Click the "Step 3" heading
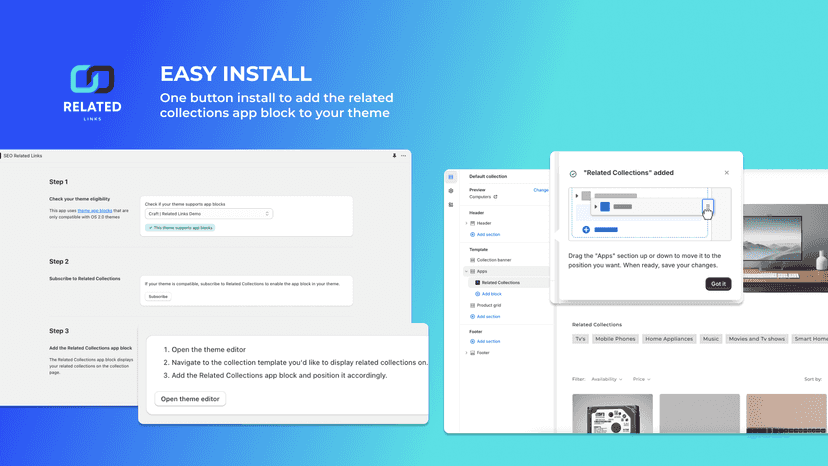The width and height of the screenshot is (828, 466). pyautogui.click(x=59, y=331)
